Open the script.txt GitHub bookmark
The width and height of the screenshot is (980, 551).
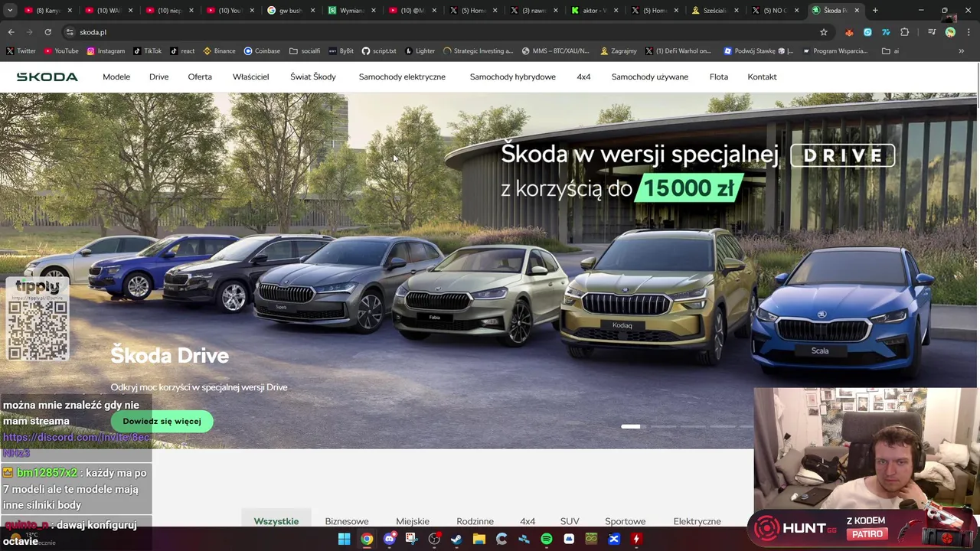pos(379,51)
